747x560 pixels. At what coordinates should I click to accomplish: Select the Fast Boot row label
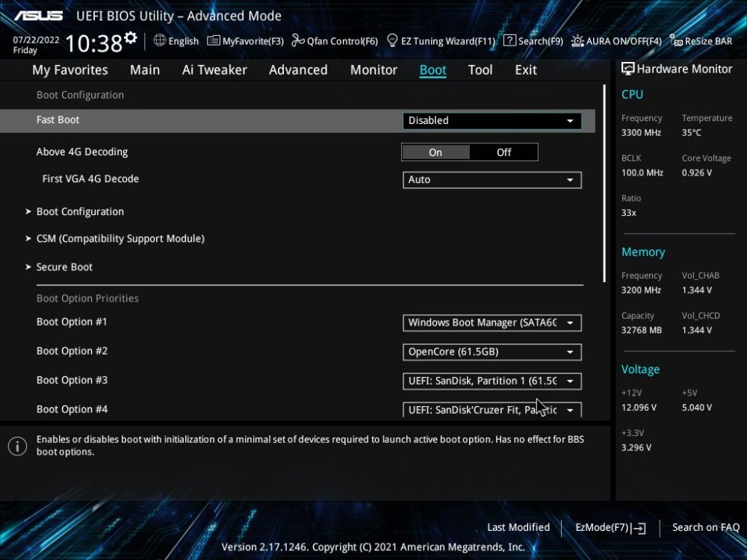(58, 120)
